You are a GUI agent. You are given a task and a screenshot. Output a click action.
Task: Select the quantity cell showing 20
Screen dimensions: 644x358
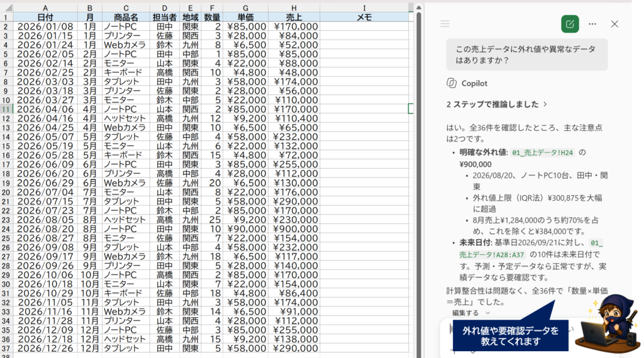tap(212, 183)
